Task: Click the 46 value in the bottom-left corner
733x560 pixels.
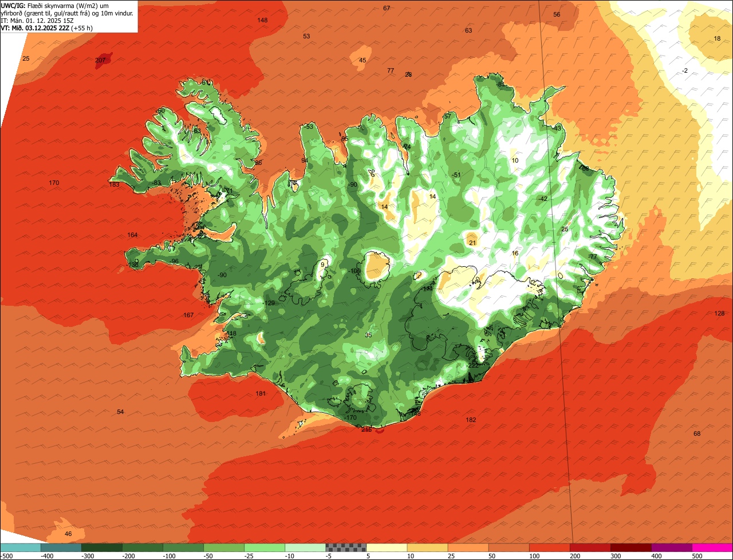Action: (68, 534)
